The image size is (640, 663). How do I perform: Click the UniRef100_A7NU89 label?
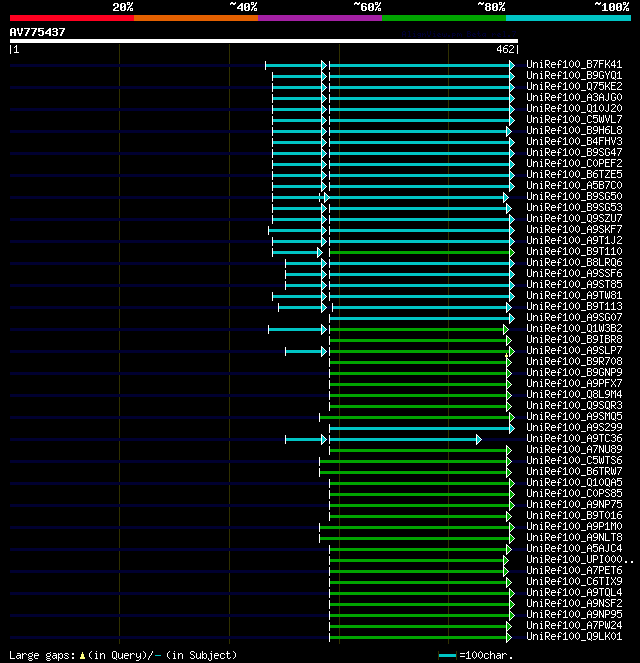(x=574, y=449)
